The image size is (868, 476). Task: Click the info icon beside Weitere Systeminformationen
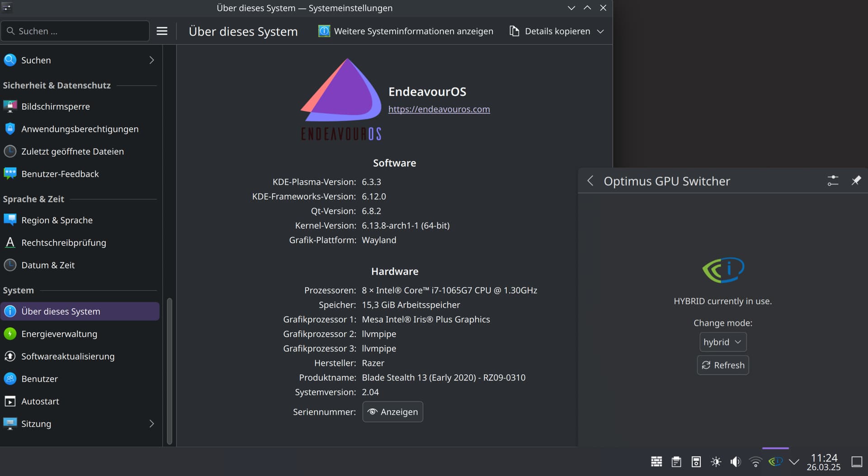(324, 31)
